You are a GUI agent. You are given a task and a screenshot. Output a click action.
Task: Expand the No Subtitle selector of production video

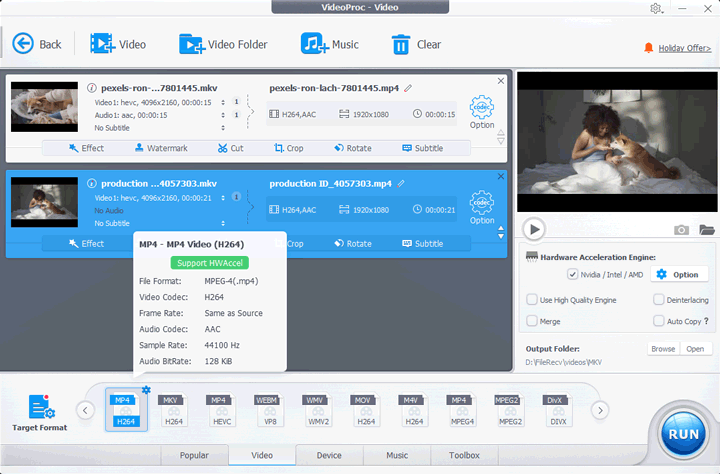[223, 223]
